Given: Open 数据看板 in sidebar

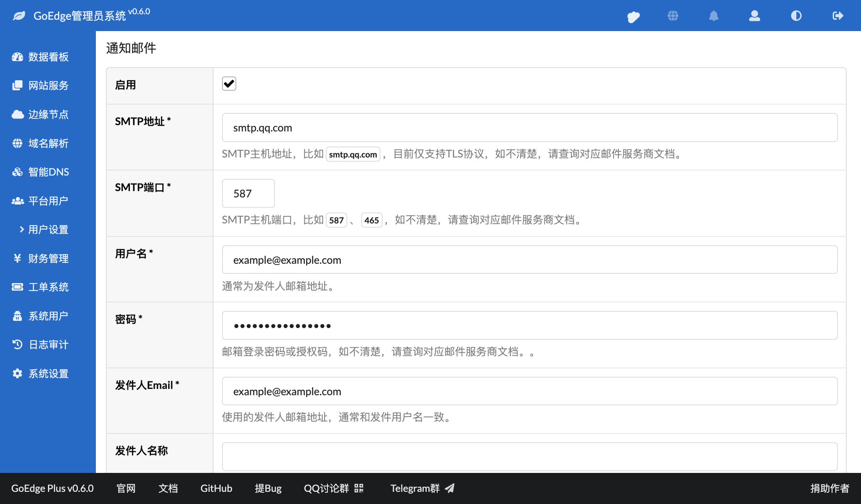Looking at the screenshot, I should [48, 57].
